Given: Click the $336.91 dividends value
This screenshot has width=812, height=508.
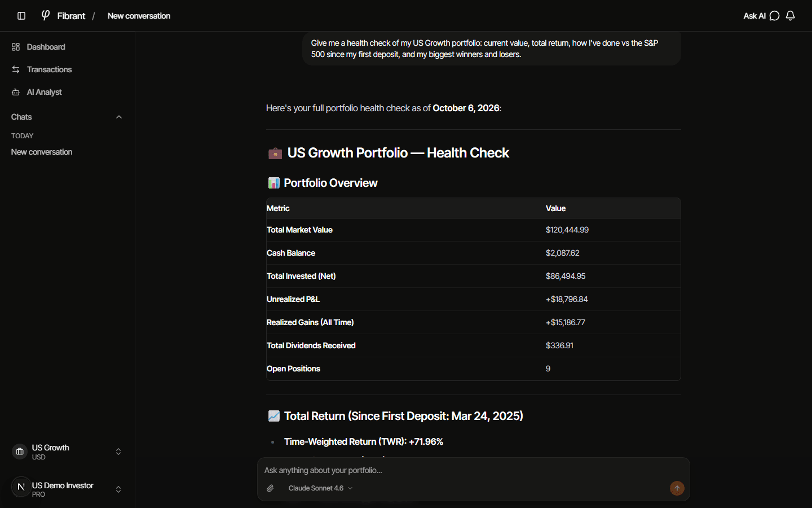Looking at the screenshot, I should point(559,345).
